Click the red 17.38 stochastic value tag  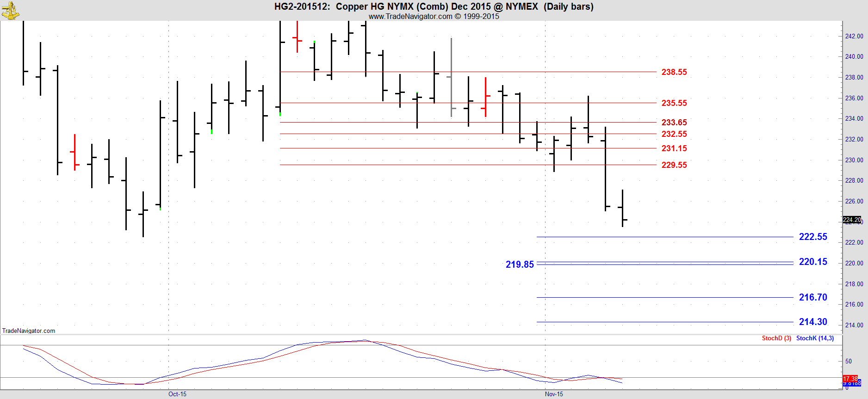(850, 379)
